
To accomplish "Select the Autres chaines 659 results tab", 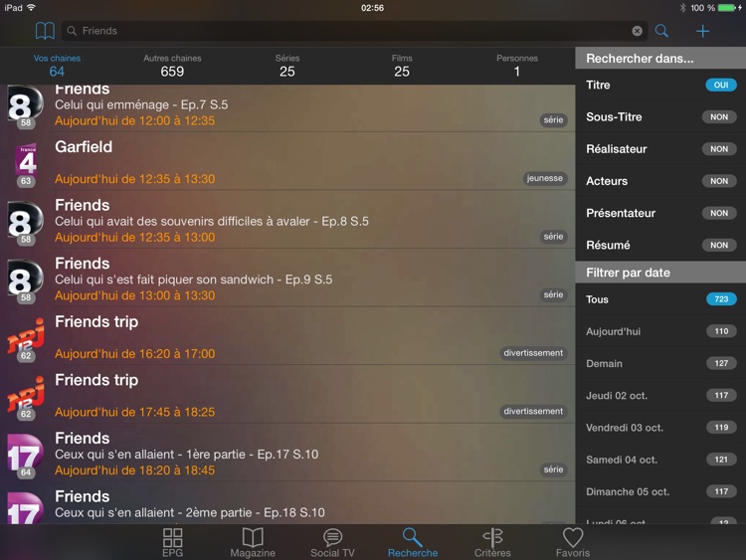I will (x=172, y=66).
